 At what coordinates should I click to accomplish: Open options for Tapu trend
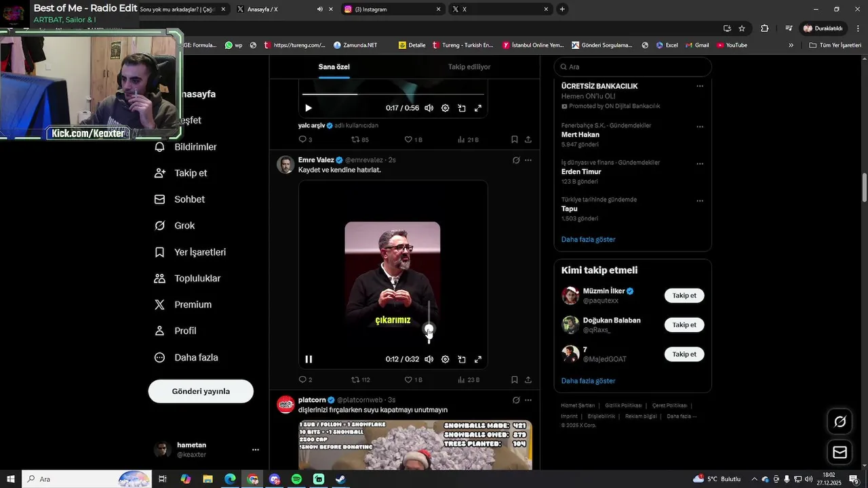(700, 201)
